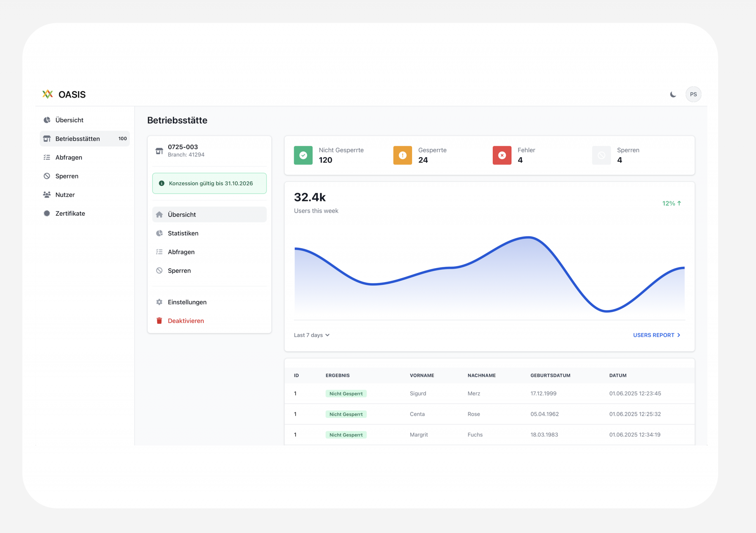756x533 pixels.
Task: Toggle dark mode with the moon icon
Action: (x=673, y=94)
